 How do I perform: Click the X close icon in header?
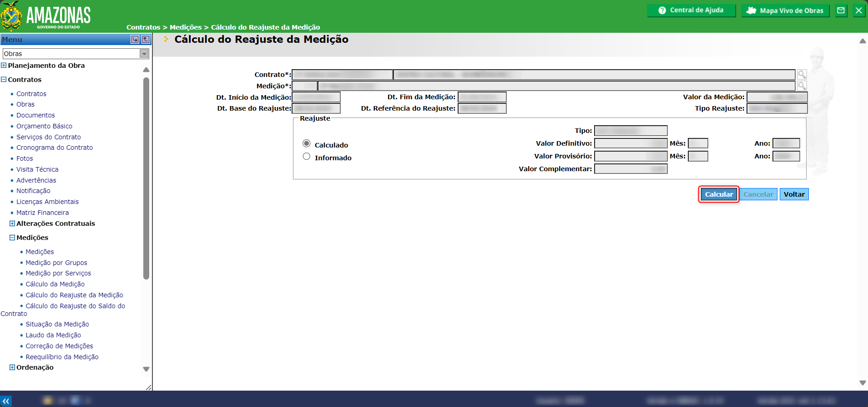click(x=858, y=10)
